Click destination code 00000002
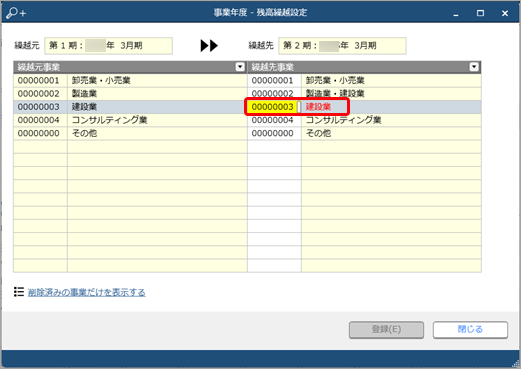 click(x=274, y=94)
